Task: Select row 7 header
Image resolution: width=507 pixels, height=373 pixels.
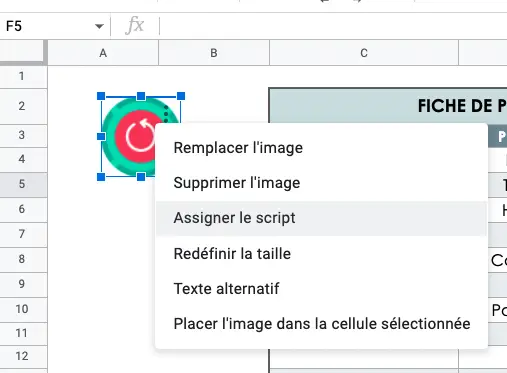Action: click(23, 234)
